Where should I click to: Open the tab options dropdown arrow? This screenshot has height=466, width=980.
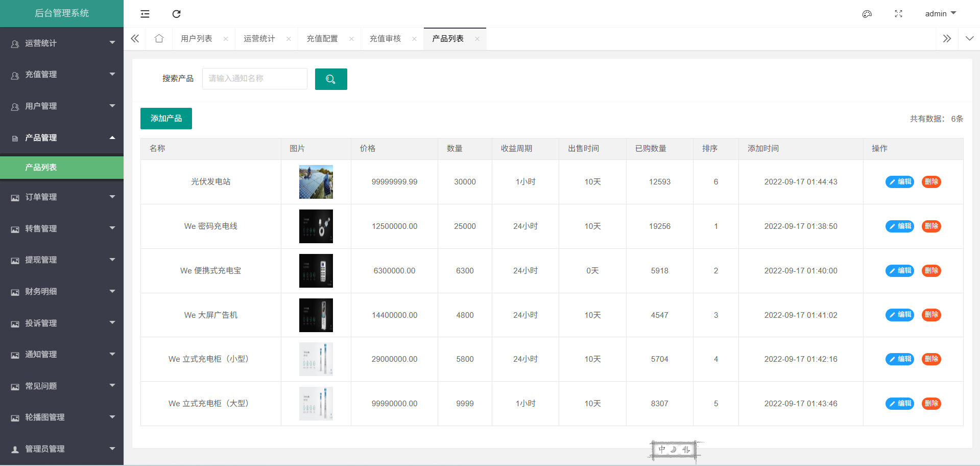tap(969, 39)
